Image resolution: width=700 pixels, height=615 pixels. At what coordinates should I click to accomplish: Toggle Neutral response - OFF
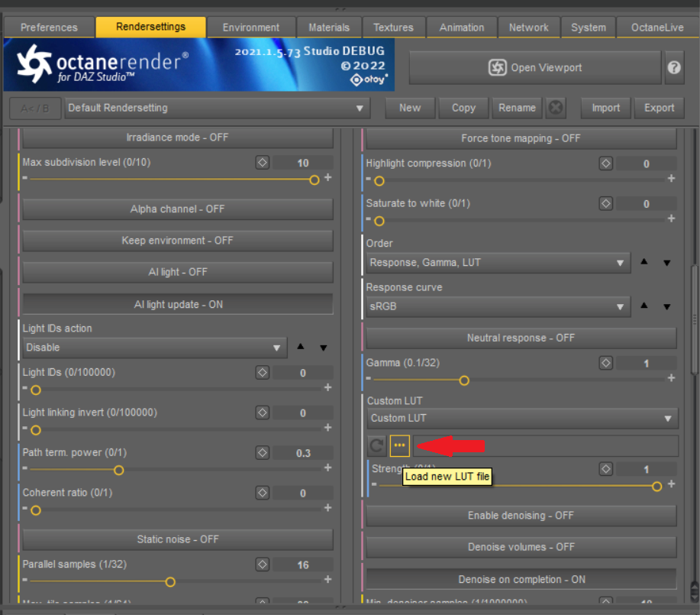click(521, 338)
